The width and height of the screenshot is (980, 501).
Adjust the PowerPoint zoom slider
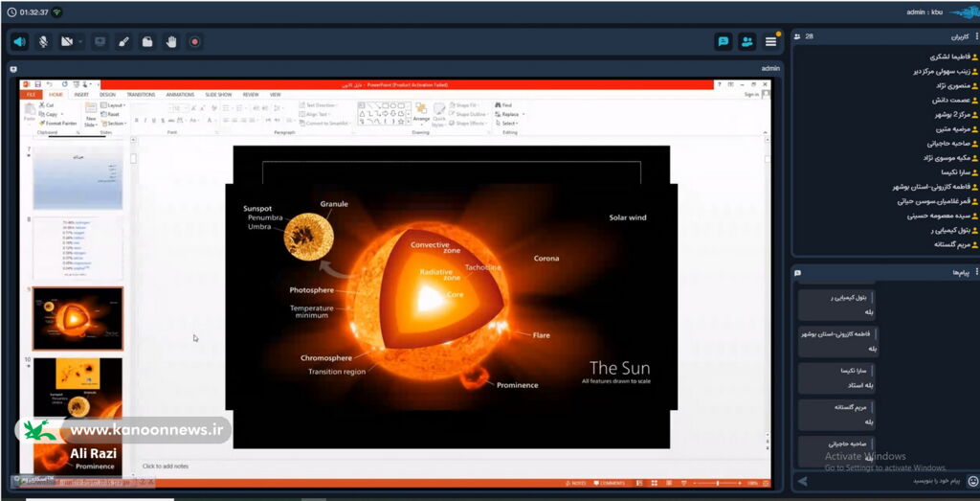click(718, 483)
